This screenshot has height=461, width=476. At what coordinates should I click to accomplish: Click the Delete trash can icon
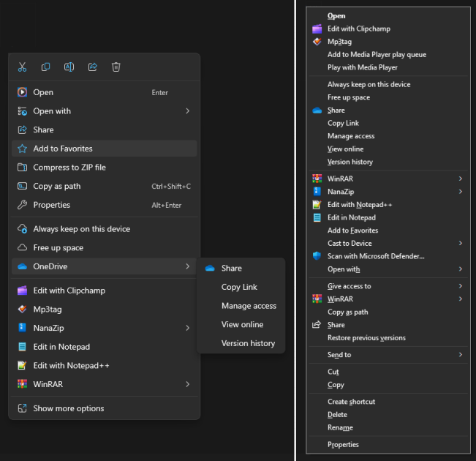(x=116, y=67)
